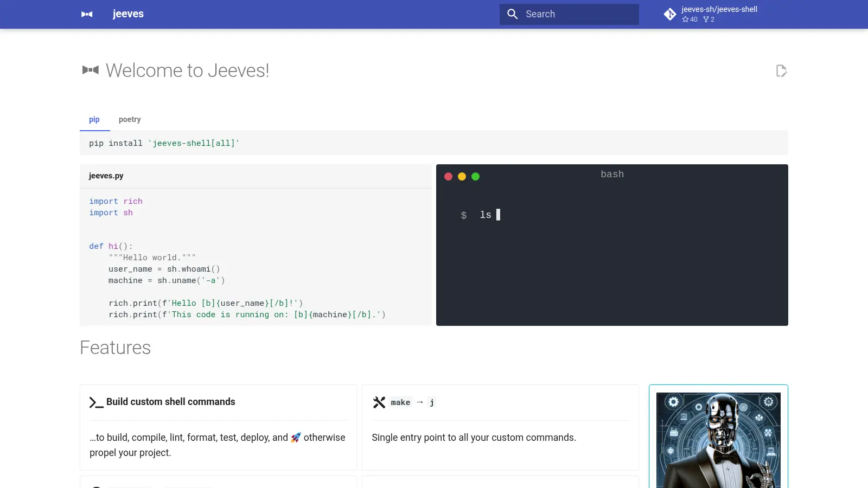Image resolution: width=868 pixels, height=488 pixels.
Task: Click the green terminal window dot
Action: 475,176
